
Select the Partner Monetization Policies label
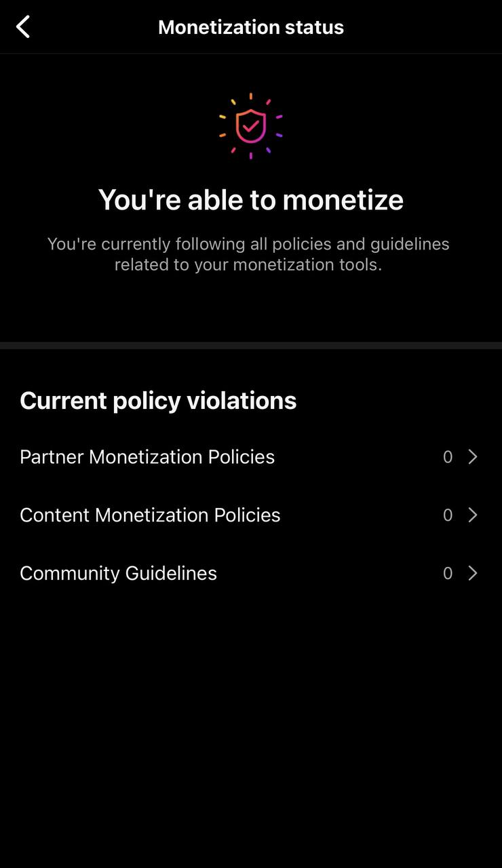coord(147,457)
